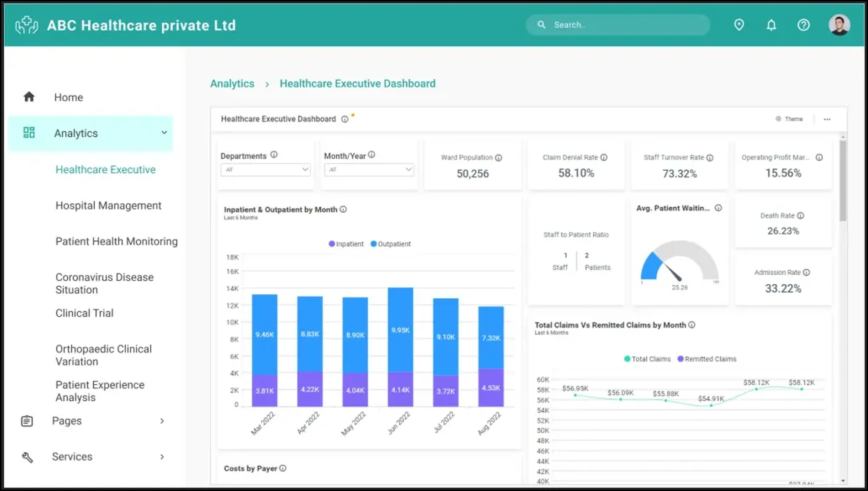Click info icon beside Month/Year label
Viewport: 868px width, 491px height.
click(371, 155)
